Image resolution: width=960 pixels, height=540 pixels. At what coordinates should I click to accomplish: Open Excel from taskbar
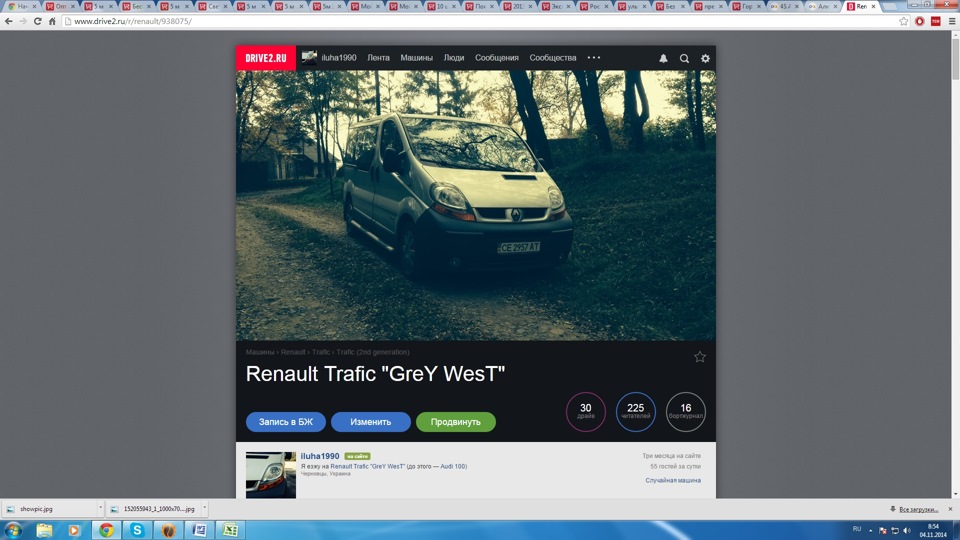click(x=230, y=530)
